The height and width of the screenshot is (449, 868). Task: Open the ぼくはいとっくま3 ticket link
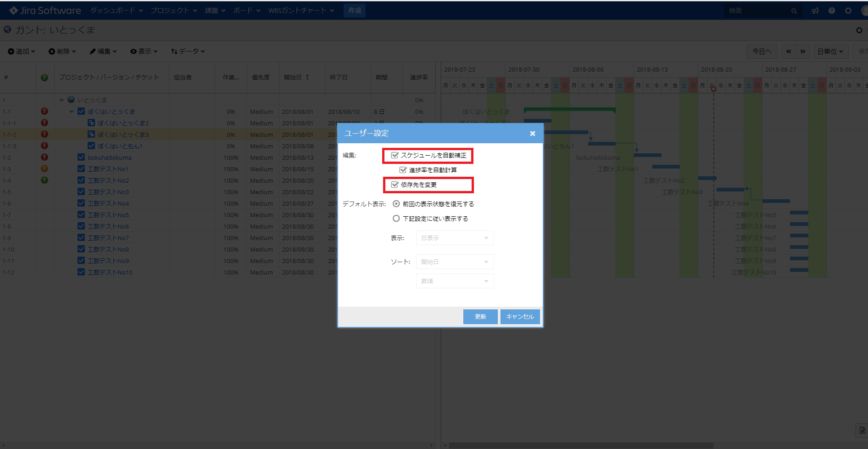click(x=123, y=135)
